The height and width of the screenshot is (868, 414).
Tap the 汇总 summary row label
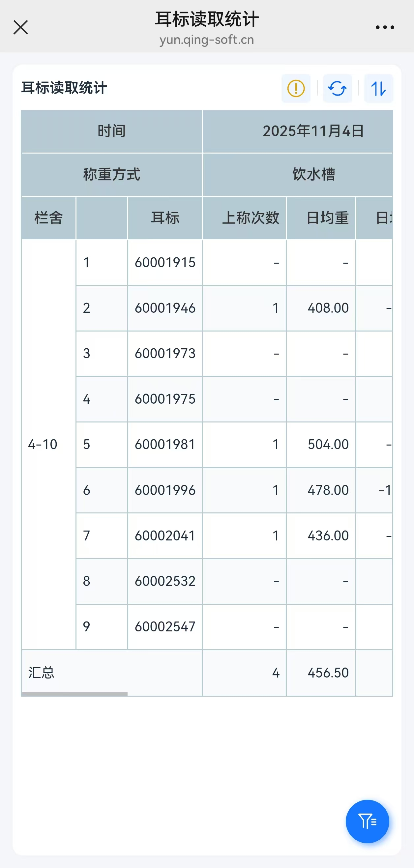[41, 673]
